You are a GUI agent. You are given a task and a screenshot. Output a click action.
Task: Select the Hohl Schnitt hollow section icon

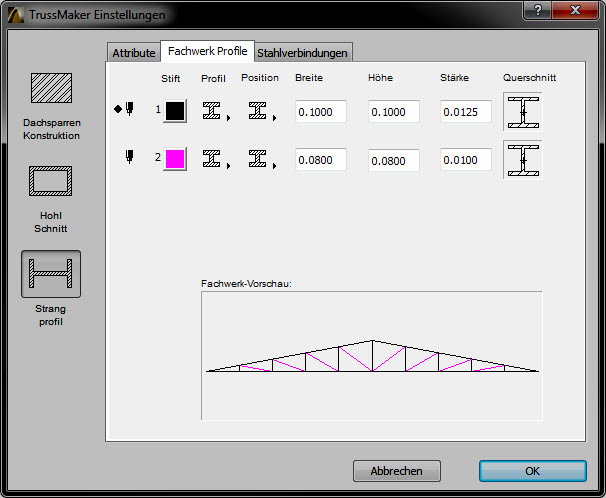tap(51, 181)
